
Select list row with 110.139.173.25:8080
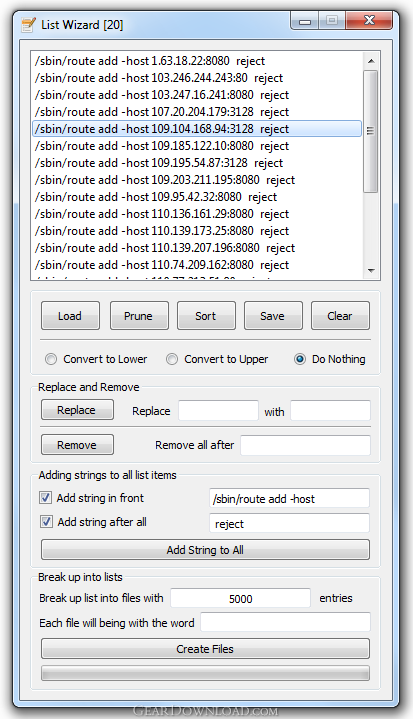pyautogui.click(x=197, y=231)
